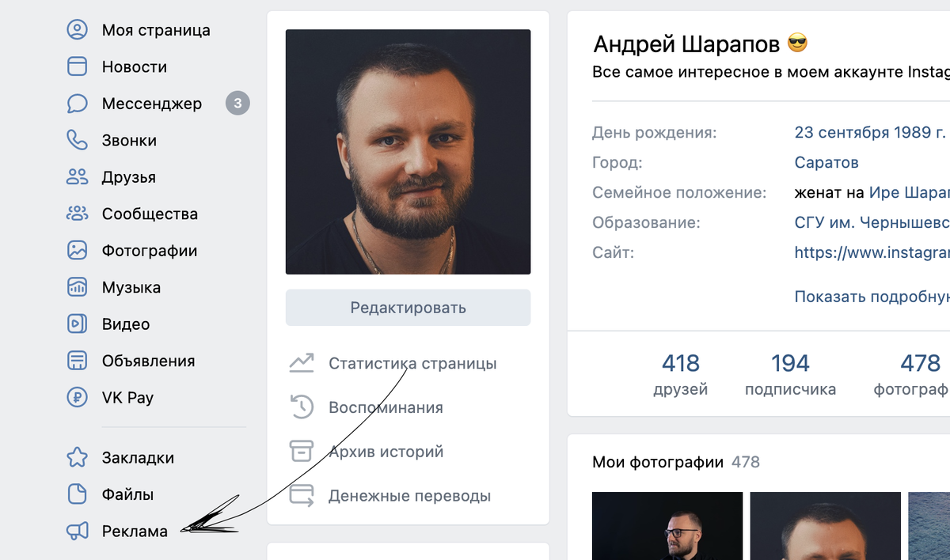This screenshot has height=560, width=950.
Task: Open Объявления from the left menu
Action: [148, 361]
